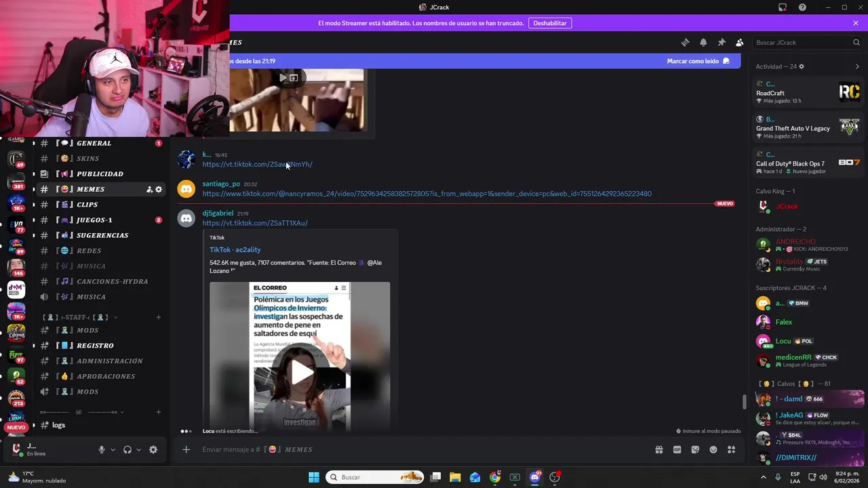Play the top video thumbnail

[283, 78]
